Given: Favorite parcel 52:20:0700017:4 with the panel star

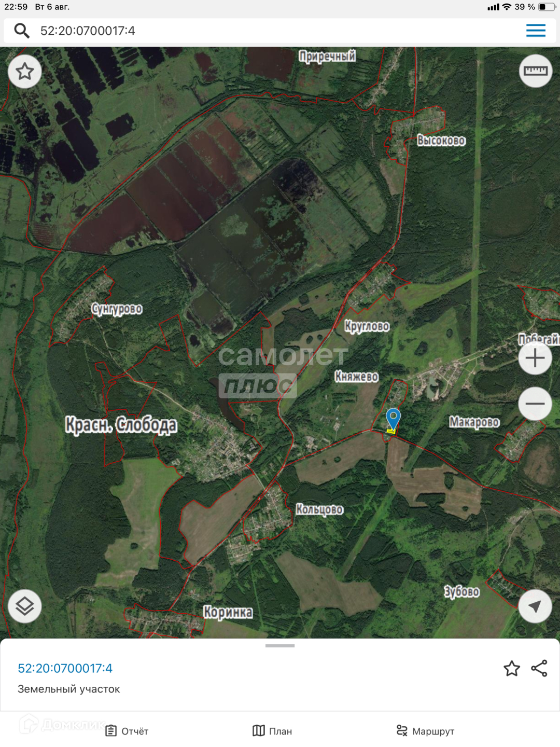Looking at the screenshot, I should point(512,669).
